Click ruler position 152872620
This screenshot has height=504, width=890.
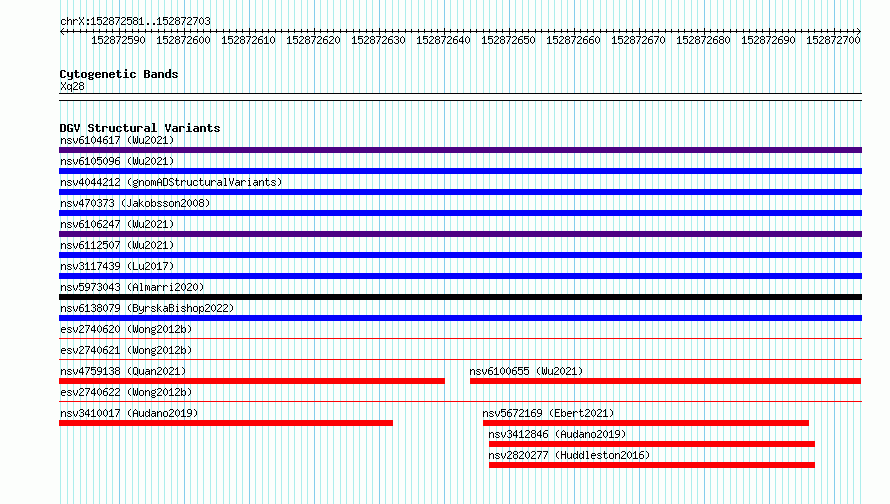(313, 40)
